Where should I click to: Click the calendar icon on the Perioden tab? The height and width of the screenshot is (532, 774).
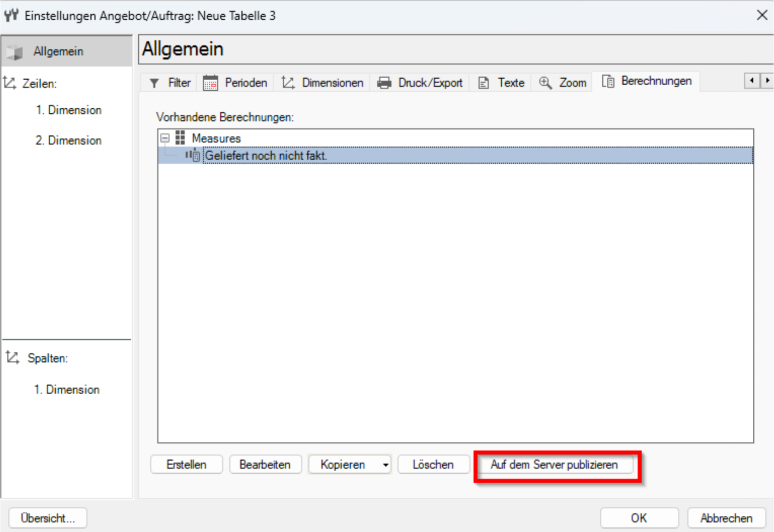coord(211,83)
